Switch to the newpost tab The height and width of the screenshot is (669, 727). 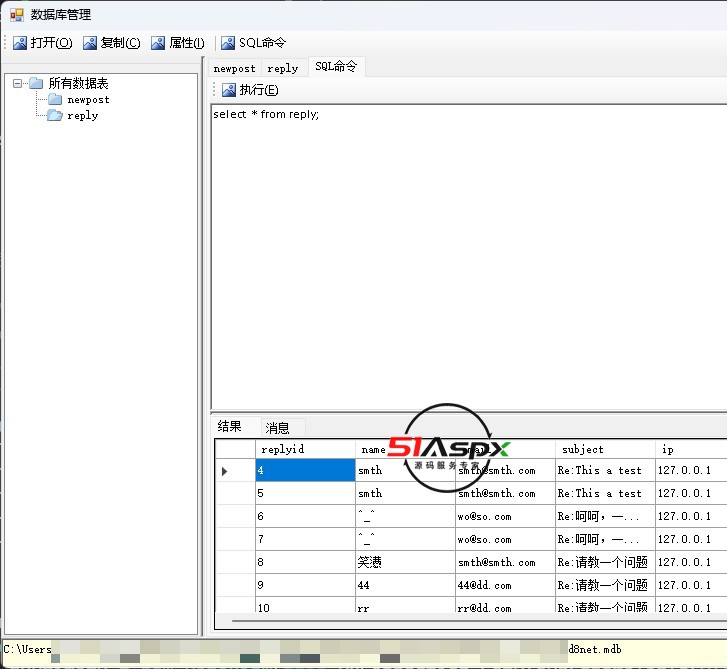[x=235, y=69]
